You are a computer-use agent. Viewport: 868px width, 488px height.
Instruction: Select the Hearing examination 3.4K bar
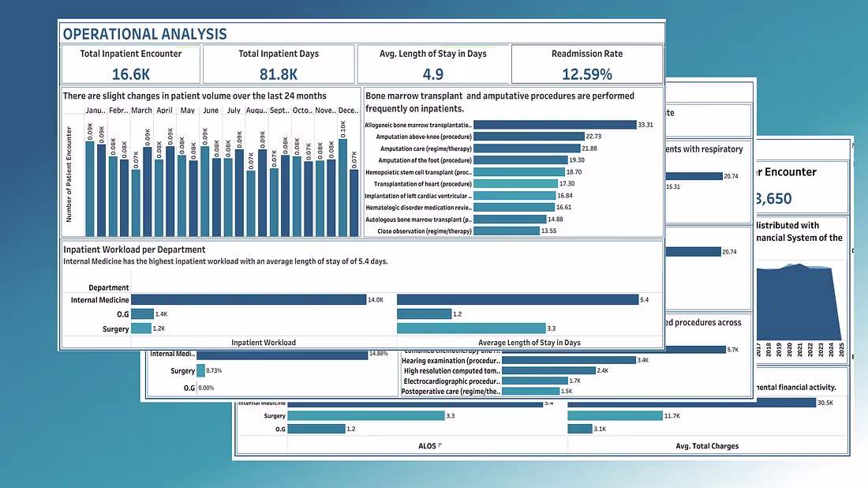[x=568, y=360]
